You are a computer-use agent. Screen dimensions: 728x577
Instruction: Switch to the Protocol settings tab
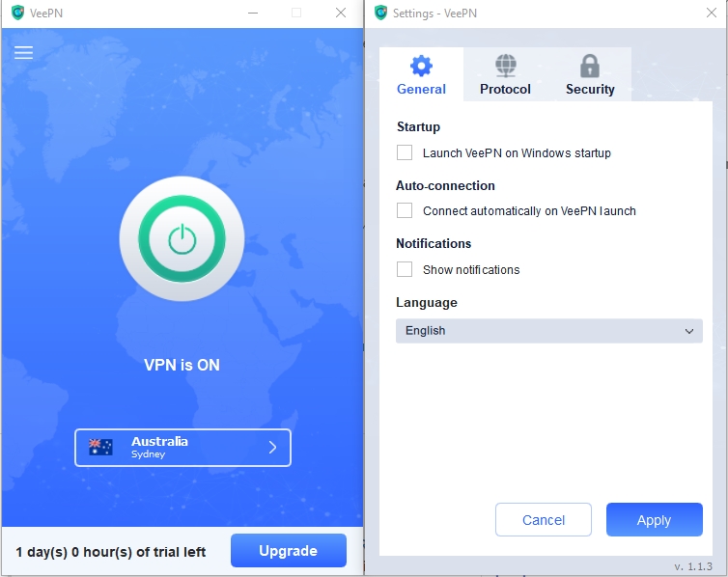505,74
